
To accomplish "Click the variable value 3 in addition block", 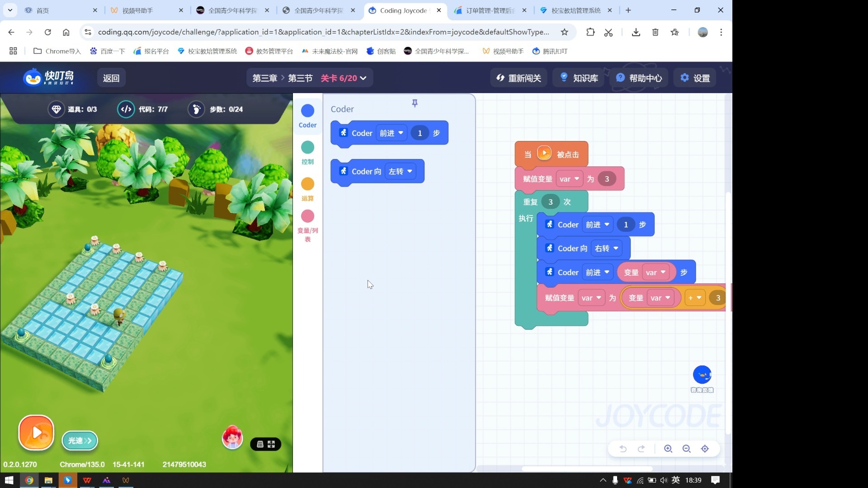I will pos(718,298).
